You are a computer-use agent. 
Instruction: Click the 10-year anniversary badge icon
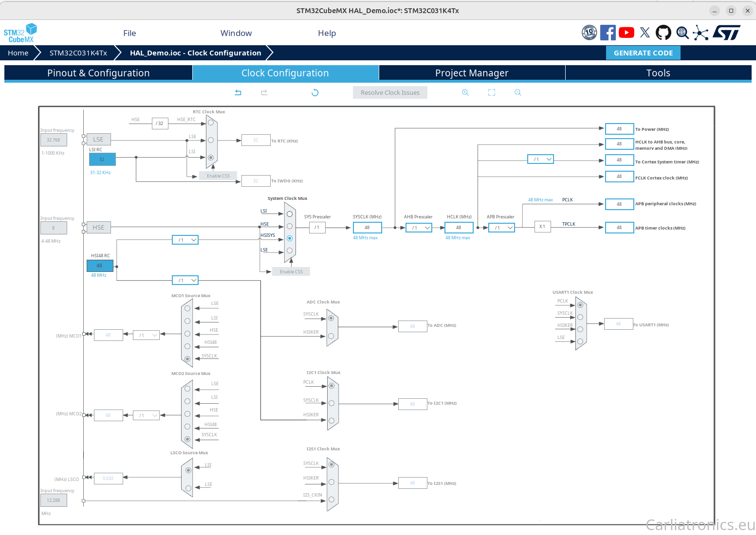coord(590,33)
